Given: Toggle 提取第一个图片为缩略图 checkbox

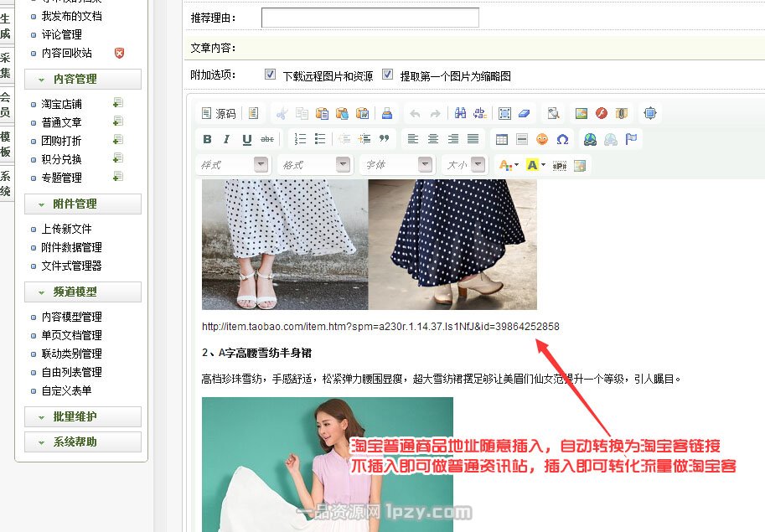Looking at the screenshot, I should click(387, 74).
